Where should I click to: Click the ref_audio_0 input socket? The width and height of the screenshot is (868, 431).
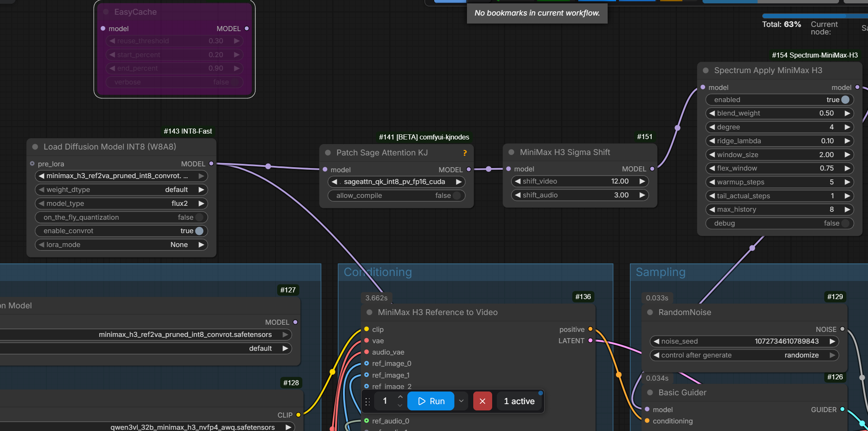(367, 420)
